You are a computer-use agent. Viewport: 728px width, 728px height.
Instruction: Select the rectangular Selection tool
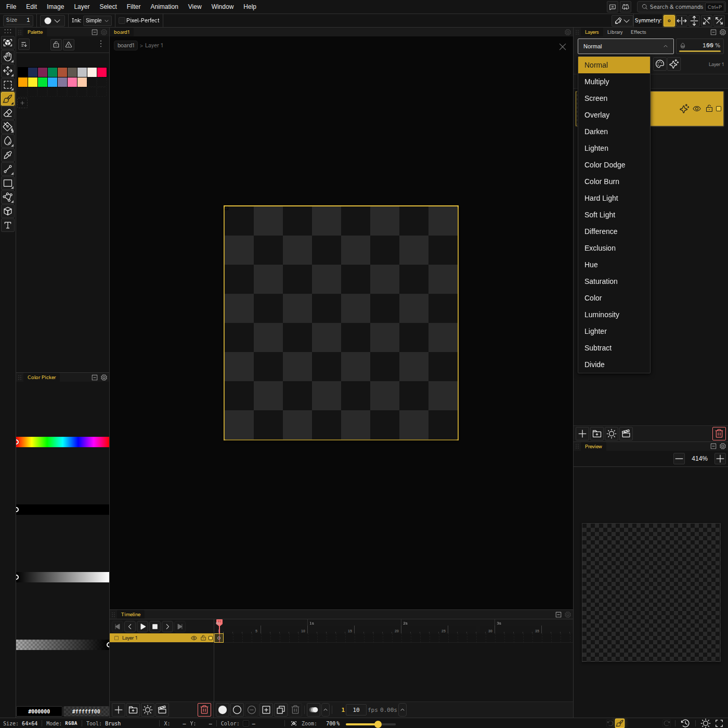[x=8, y=85]
